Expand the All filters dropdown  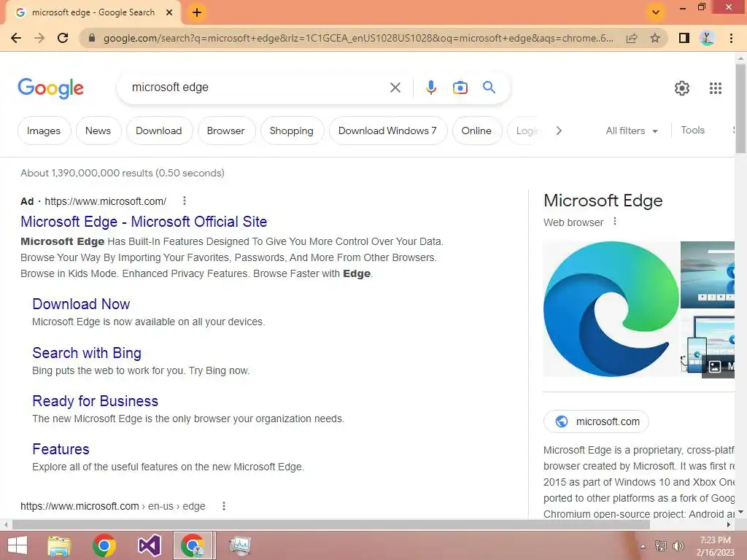tap(632, 131)
